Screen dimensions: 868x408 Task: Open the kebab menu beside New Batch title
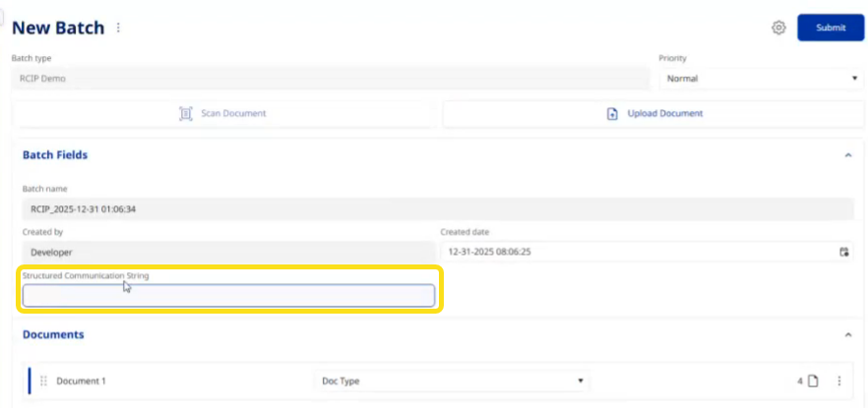click(119, 28)
